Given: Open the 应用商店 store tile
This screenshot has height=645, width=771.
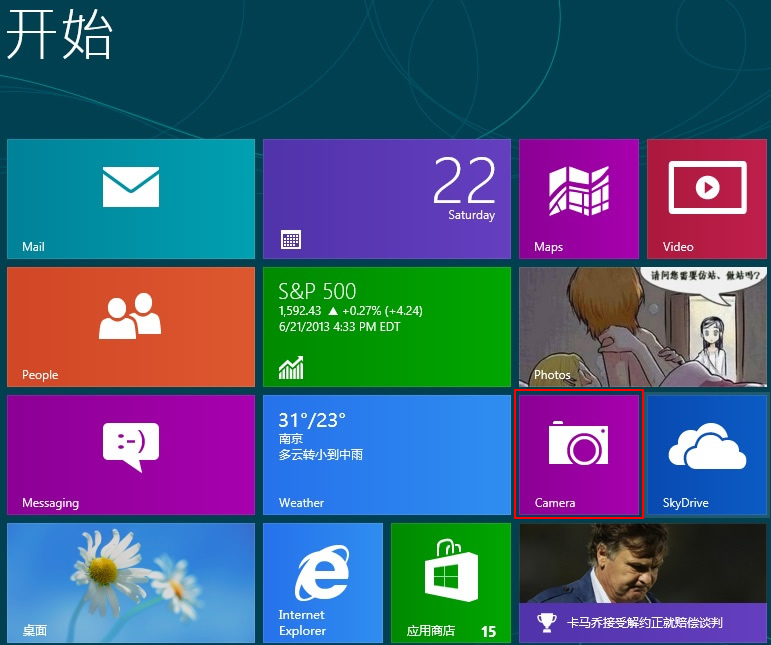Looking at the screenshot, I should (x=451, y=583).
